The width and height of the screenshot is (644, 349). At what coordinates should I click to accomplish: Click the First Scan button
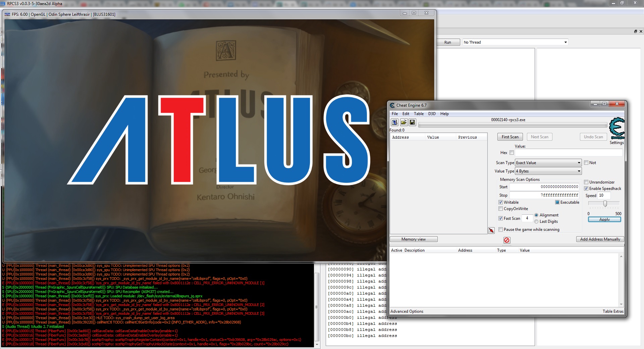(510, 137)
